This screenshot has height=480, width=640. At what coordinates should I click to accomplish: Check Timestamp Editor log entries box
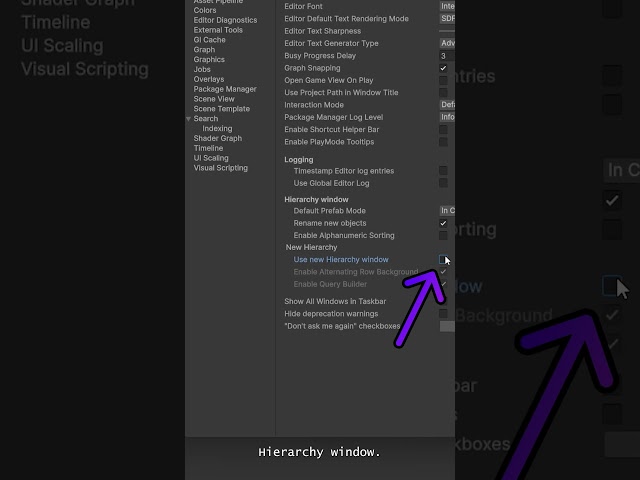pyautogui.click(x=443, y=171)
